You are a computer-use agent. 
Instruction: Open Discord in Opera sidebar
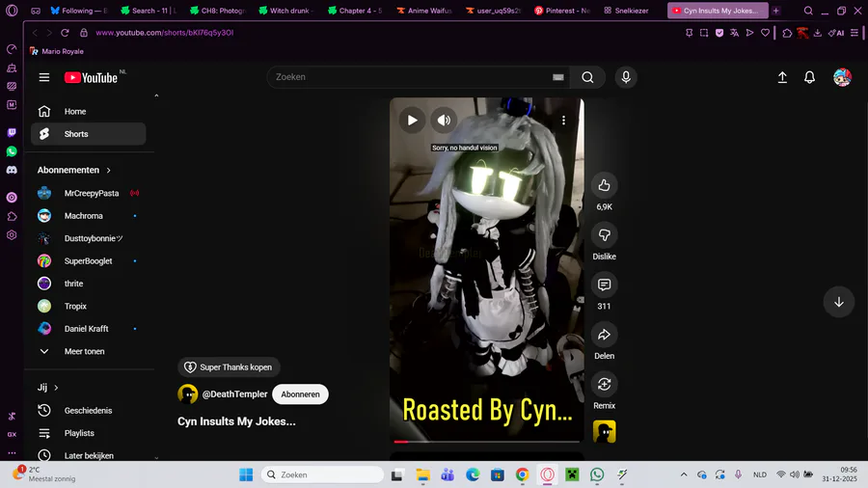click(x=12, y=171)
